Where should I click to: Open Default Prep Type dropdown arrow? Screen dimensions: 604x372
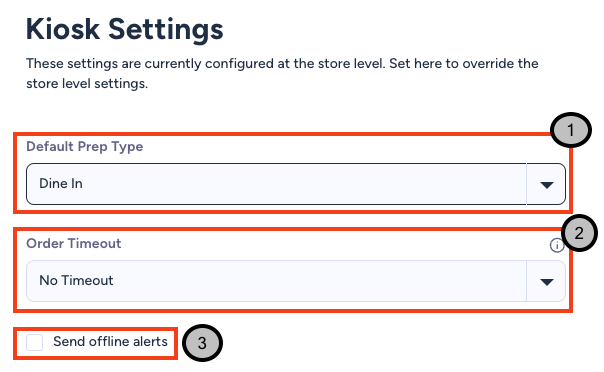click(x=547, y=185)
